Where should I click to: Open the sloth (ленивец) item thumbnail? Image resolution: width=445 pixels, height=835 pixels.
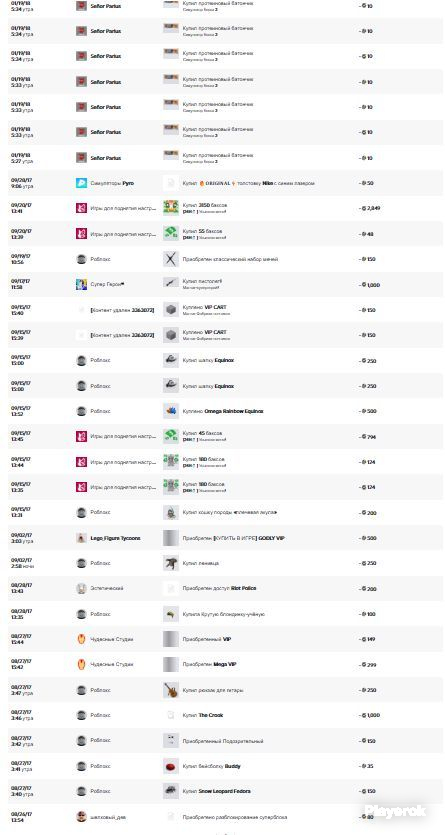coord(171,563)
